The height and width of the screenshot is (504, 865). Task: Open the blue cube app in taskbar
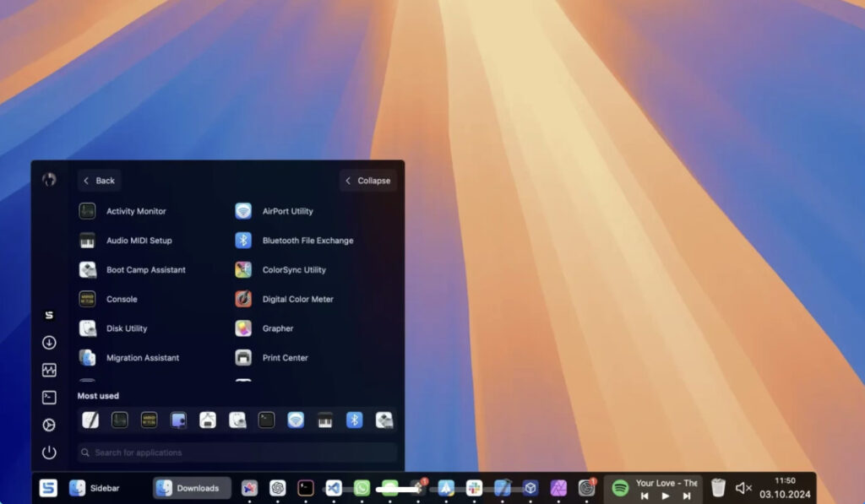point(530,488)
